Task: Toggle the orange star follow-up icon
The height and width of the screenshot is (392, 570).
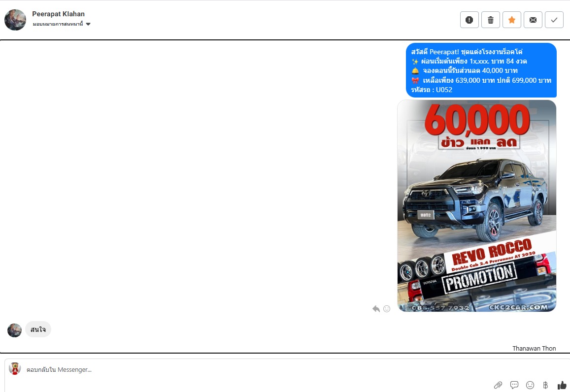Action: pos(511,20)
